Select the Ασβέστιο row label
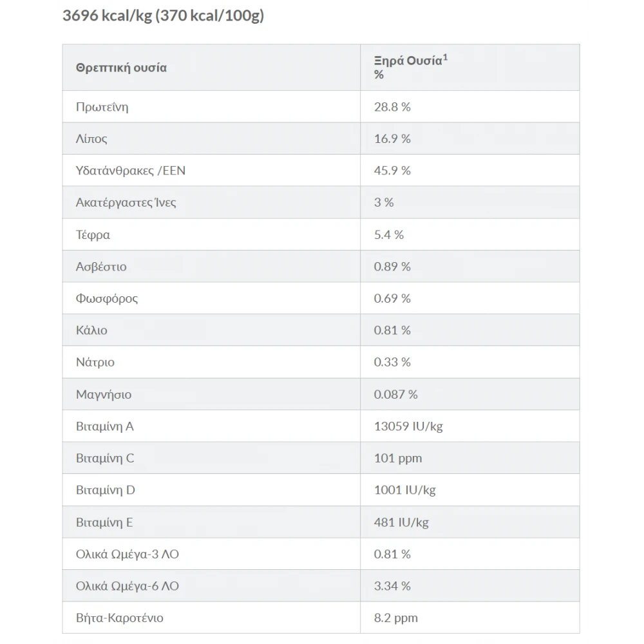The height and width of the screenshot is (644, 644). pyautogui.click(x=101, y=267)
